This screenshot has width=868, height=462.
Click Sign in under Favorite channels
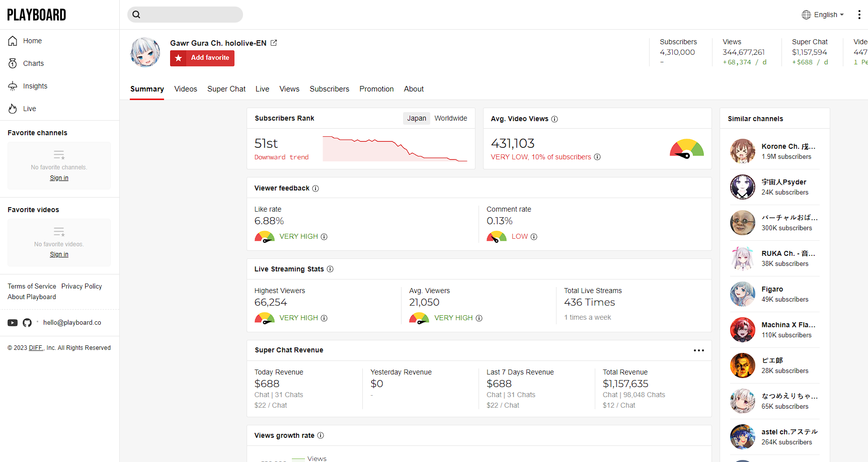59,178
